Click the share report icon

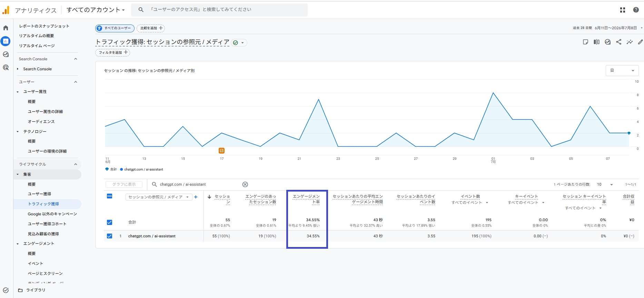[618, 42]
